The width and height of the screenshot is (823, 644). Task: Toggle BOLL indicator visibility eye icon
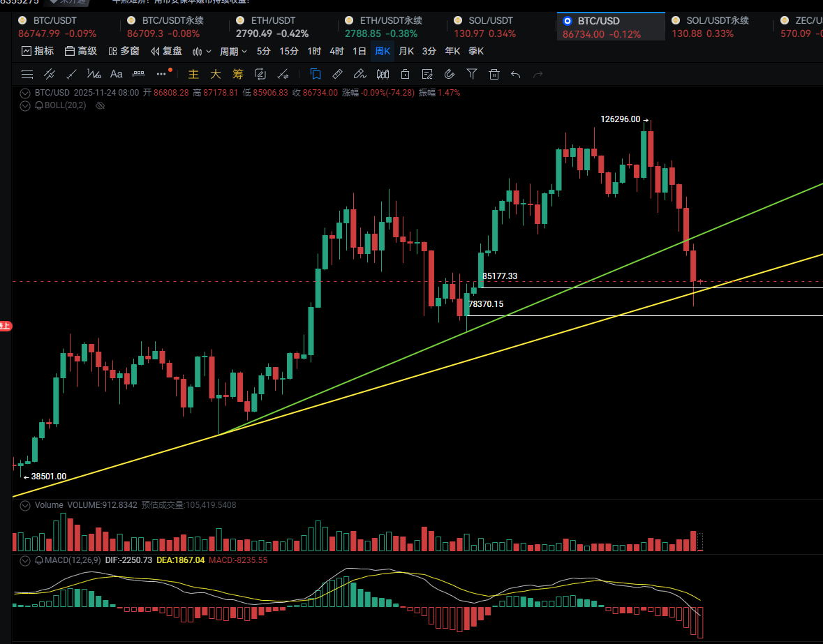pos(100,105)
